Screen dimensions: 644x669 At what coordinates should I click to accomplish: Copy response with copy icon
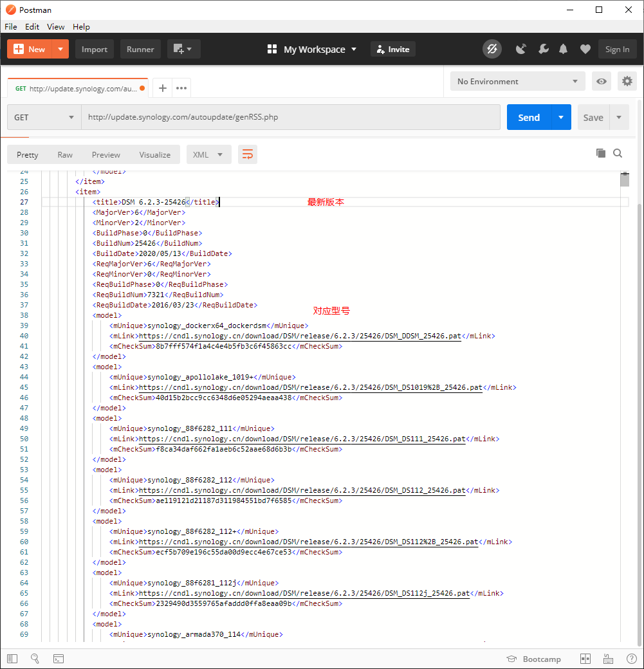coord(600,153)
